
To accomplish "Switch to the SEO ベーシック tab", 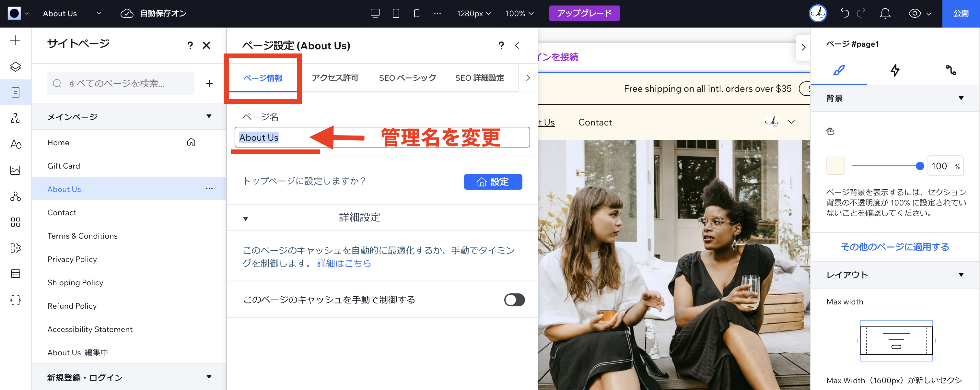I will click(x=407, y=77).
